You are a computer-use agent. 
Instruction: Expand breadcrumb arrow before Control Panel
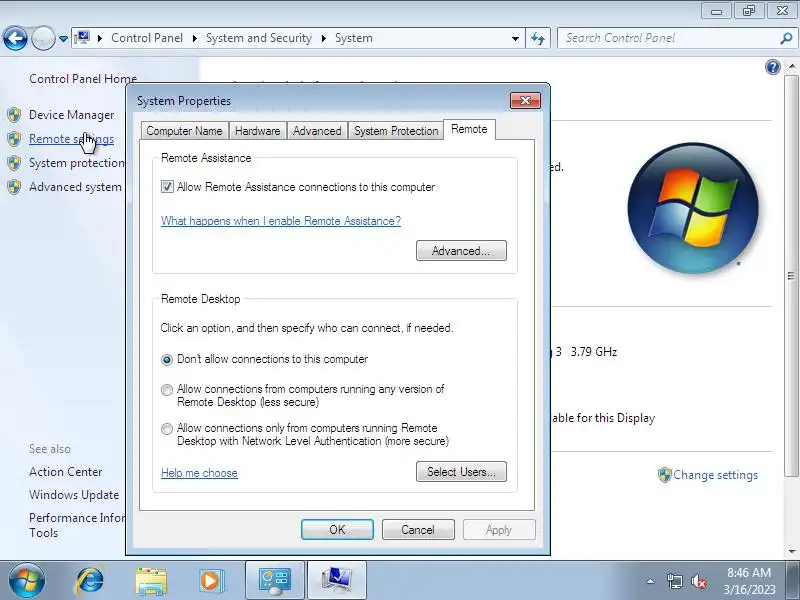99,38
